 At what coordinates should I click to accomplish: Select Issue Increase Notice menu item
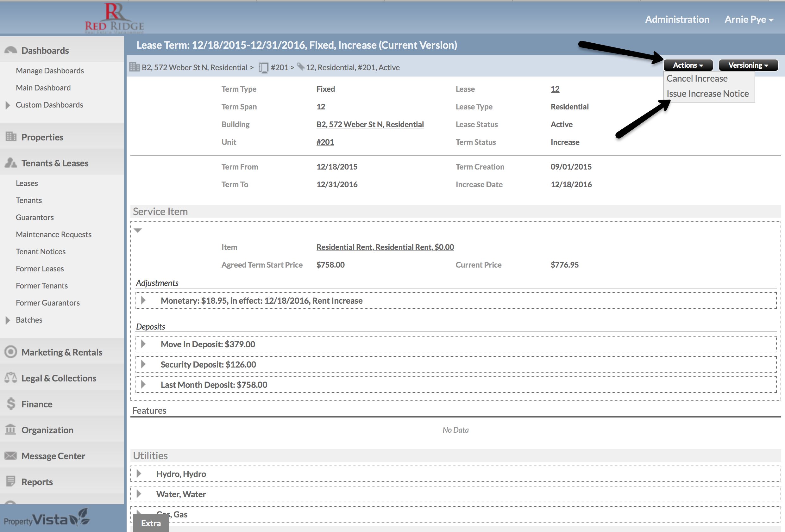[x=707, y=94]
